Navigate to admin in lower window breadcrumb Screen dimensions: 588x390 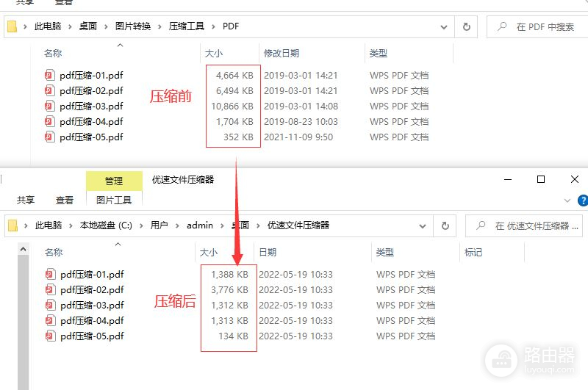pyautogui.click(x=200, y=225)
